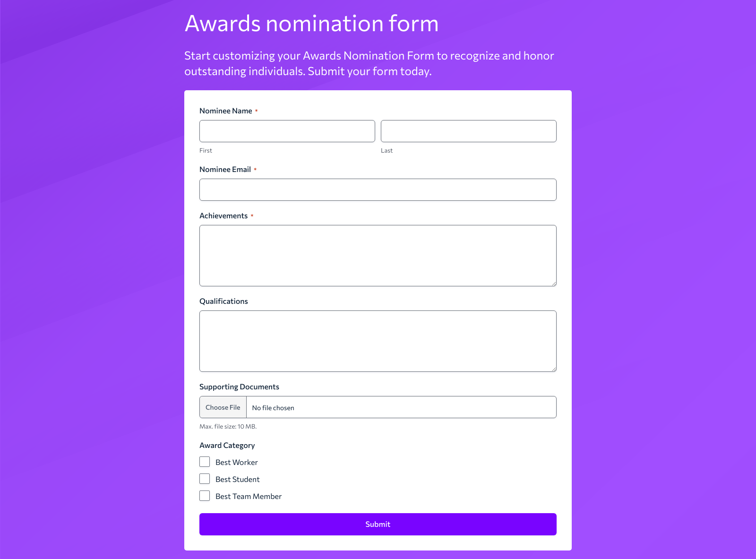Click the Qualifications field label
Viewport: 756px width, 559px height.
[223, 301]
